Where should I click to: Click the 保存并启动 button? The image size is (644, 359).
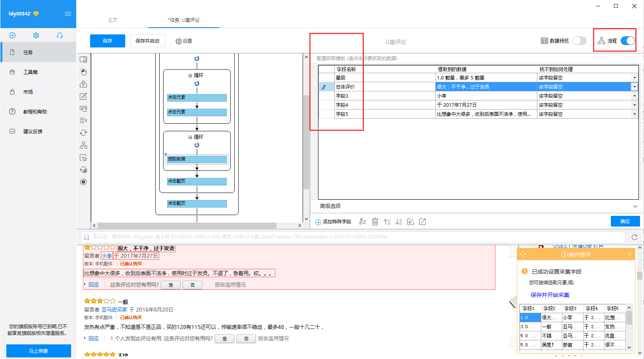click(148, 41)
